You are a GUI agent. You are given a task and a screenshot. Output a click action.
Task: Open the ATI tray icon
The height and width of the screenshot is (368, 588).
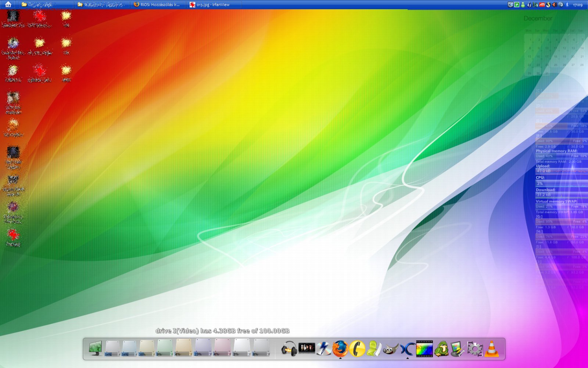542,5
